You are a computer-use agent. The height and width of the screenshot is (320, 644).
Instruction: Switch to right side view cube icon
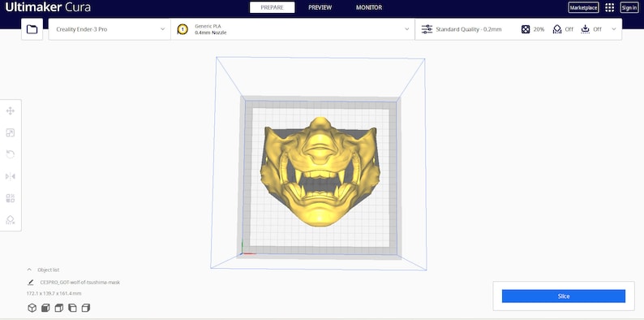[x=86, y=308]
